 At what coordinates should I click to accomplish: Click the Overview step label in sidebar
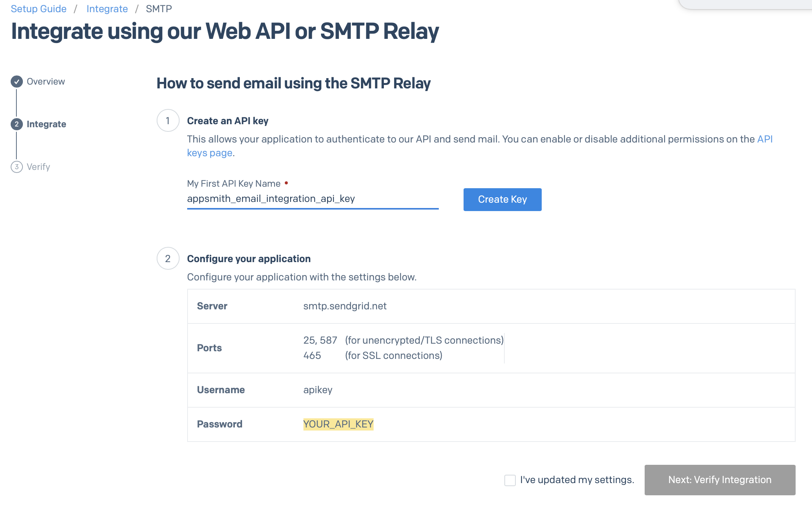pyautogui.click(x=45, y=81)
